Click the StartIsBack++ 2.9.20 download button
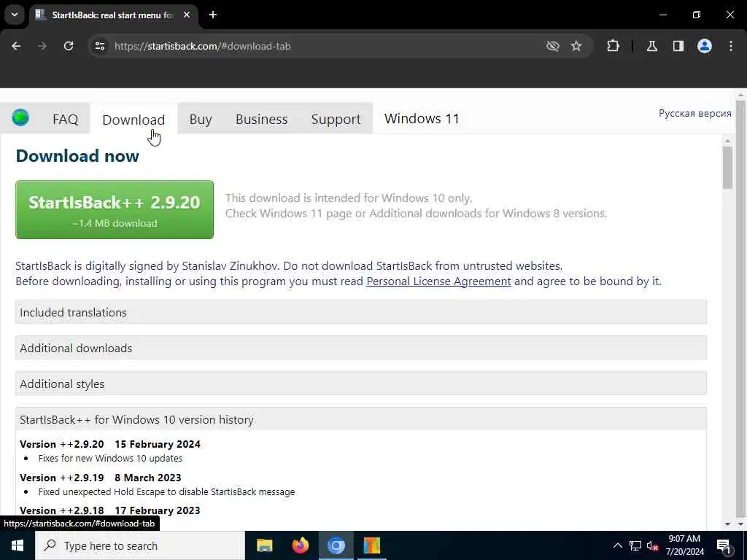The width and height of the screenshot is (747, 560). (115, 209)
